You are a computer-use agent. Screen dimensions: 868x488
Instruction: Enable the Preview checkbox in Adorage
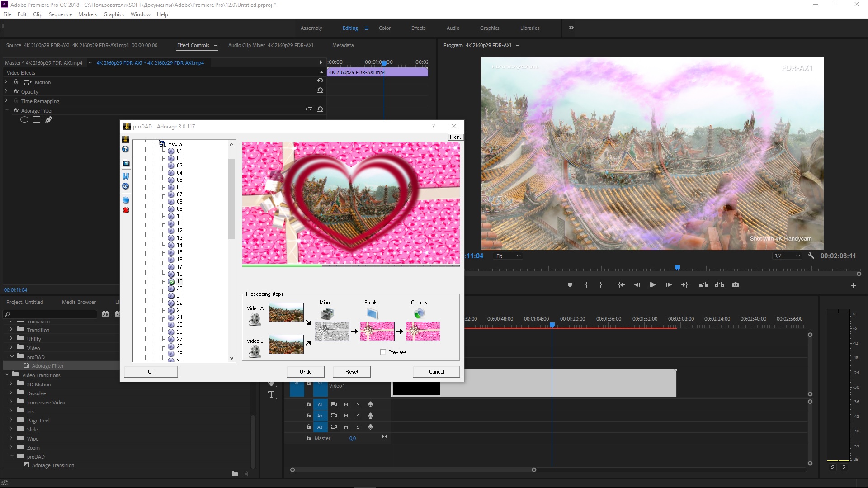383,352
